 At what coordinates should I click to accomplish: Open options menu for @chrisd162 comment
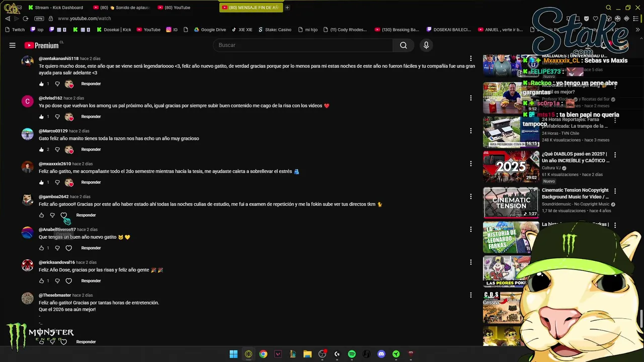[x=471, y=98]
